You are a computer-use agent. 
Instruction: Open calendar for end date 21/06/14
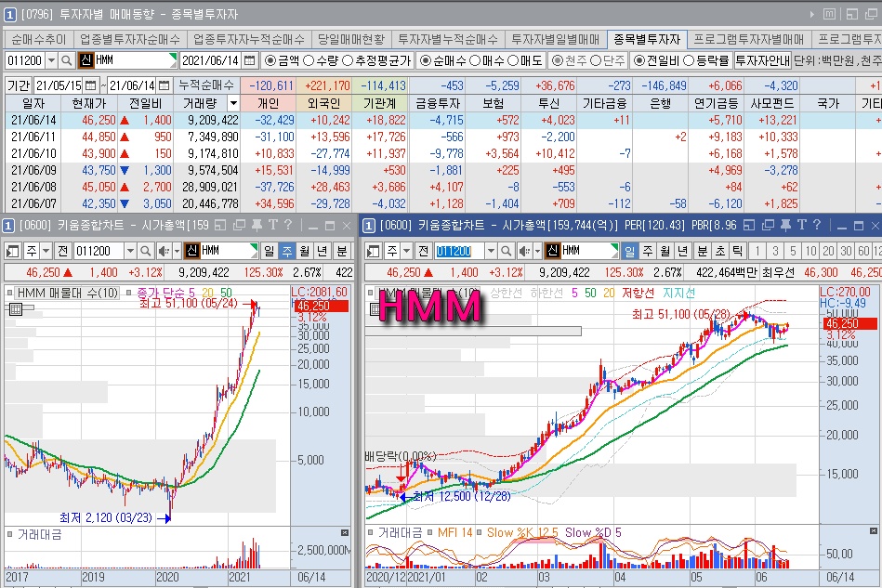point(165,85)
